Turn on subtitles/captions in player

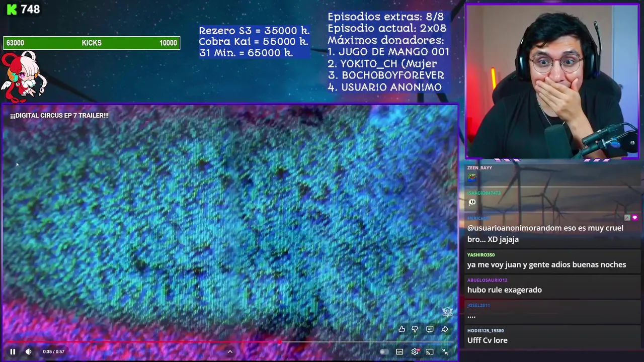399,352
